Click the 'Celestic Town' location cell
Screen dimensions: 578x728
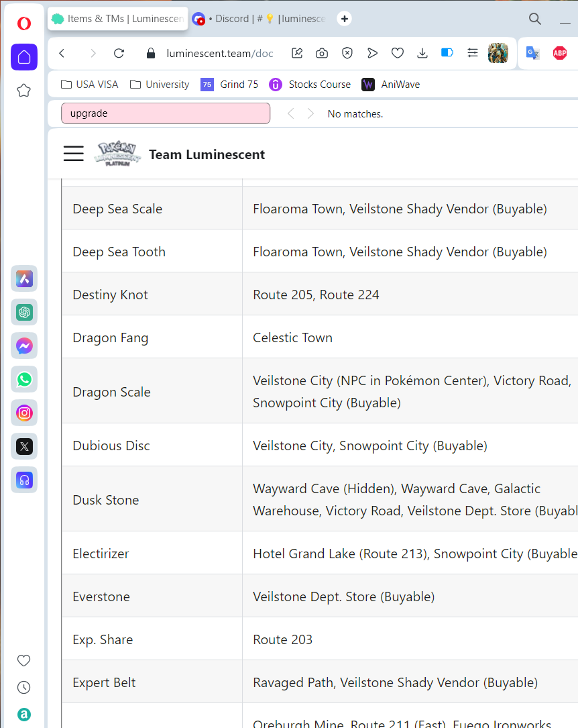point(410,337)
